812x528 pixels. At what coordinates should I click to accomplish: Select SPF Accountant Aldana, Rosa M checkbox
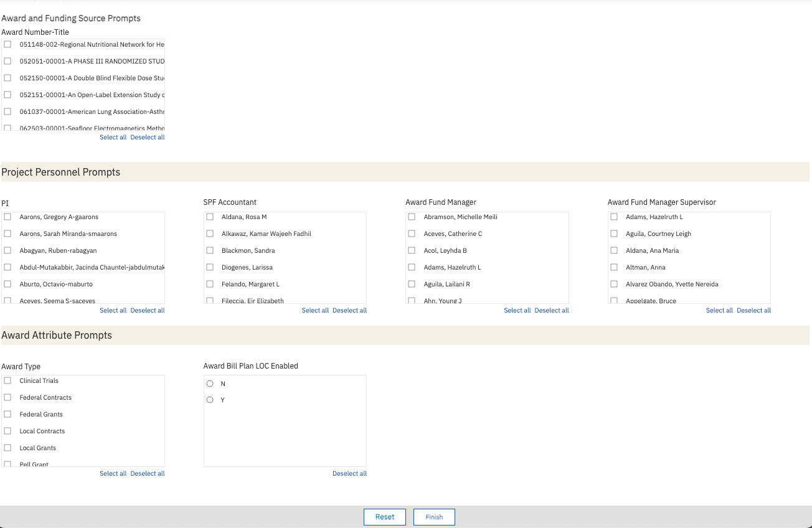click(210, 217)
